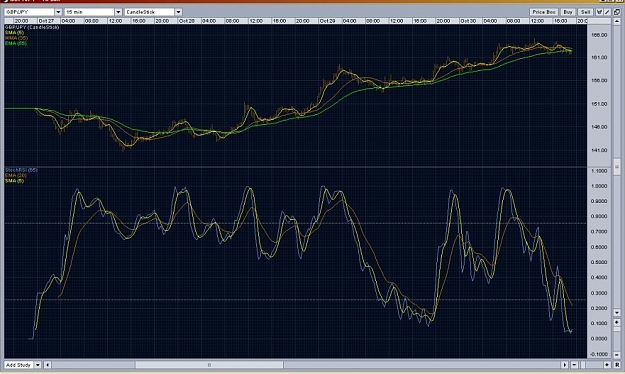
Task: Select the GBP/JPY symbol field
Action: click(x=29, y=12)
